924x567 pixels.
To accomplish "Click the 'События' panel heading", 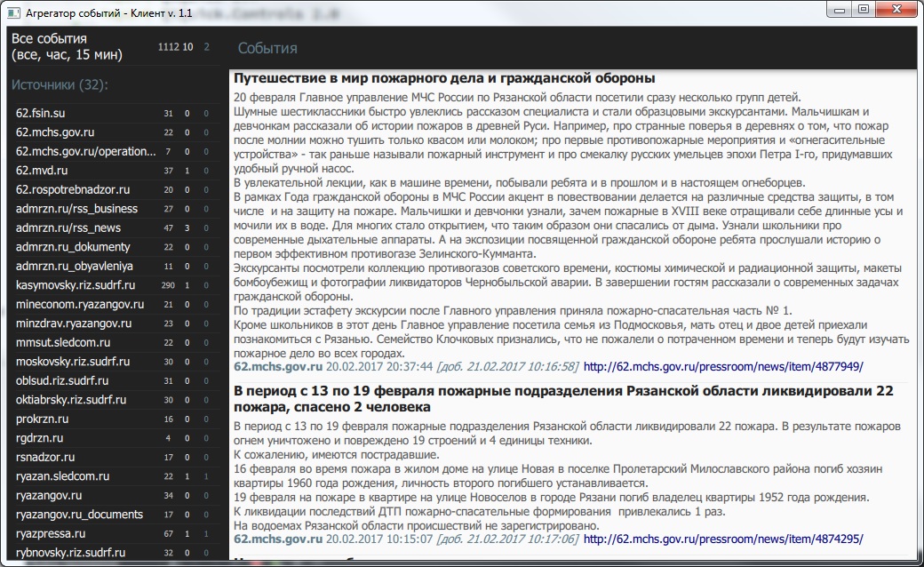I will coord(267,48).
